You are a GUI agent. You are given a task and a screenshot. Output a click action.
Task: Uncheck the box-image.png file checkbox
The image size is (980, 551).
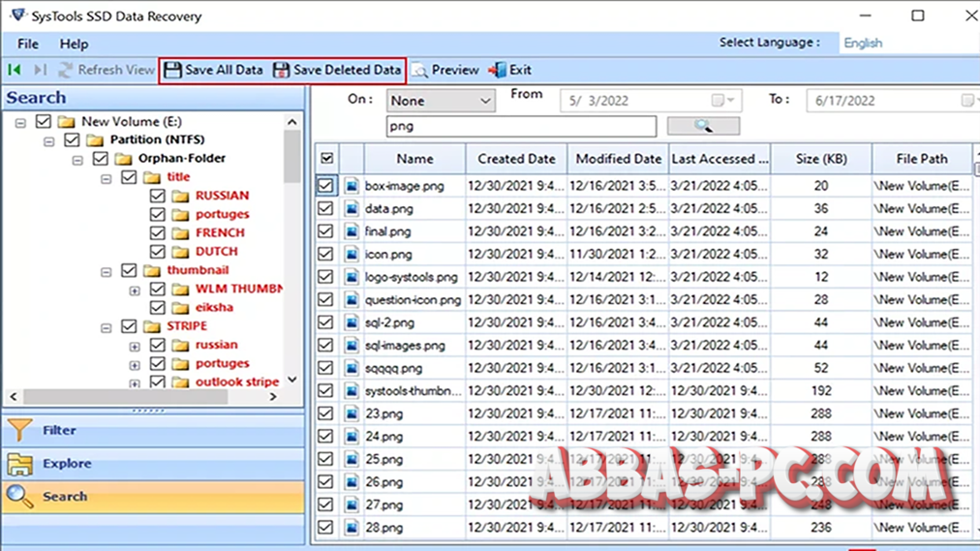click(325, 185)
